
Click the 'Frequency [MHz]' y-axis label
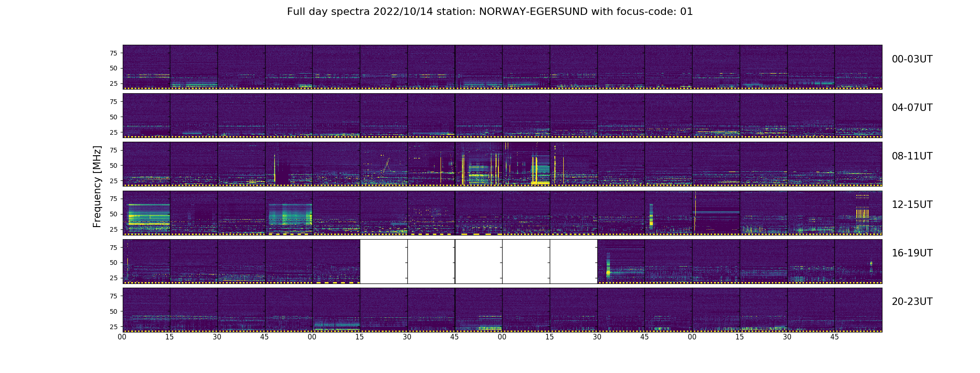pos(97,186)
